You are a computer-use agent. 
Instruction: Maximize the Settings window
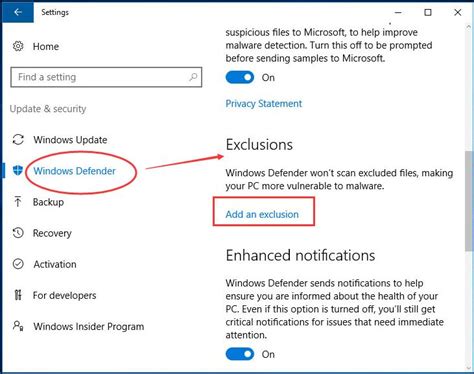point(428,12)
